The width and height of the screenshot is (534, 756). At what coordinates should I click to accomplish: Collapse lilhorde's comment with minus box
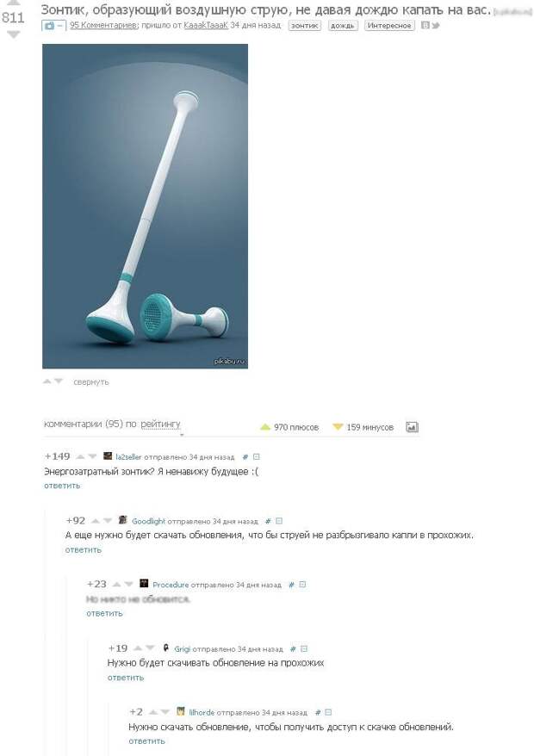(328, 712)
